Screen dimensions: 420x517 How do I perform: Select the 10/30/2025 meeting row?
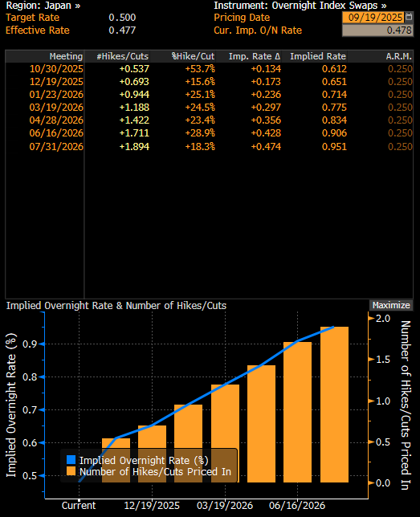[x=209, y=69]
